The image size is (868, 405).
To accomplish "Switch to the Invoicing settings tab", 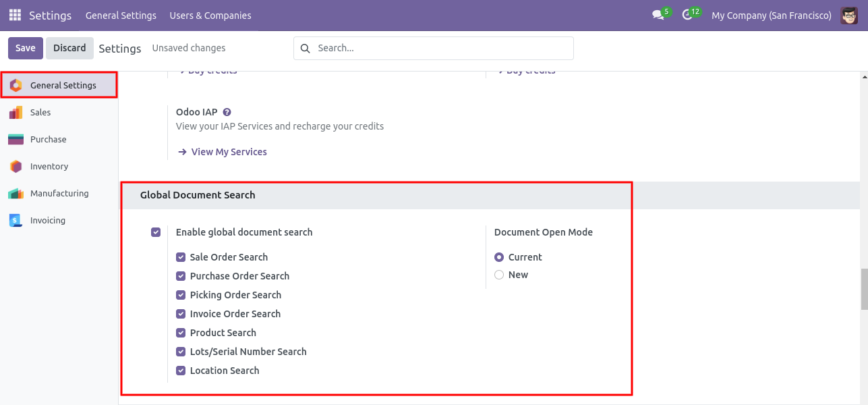I will pos(59,221).
